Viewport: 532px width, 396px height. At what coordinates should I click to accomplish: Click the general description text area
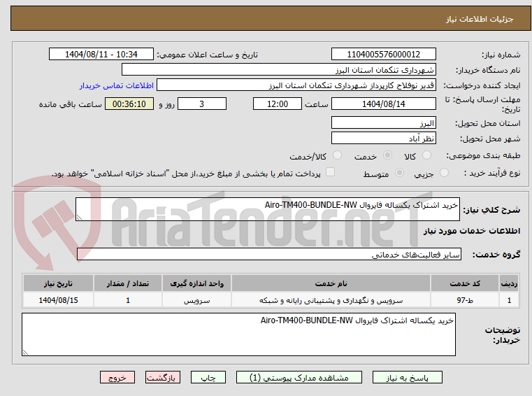(x=267, y=209)
